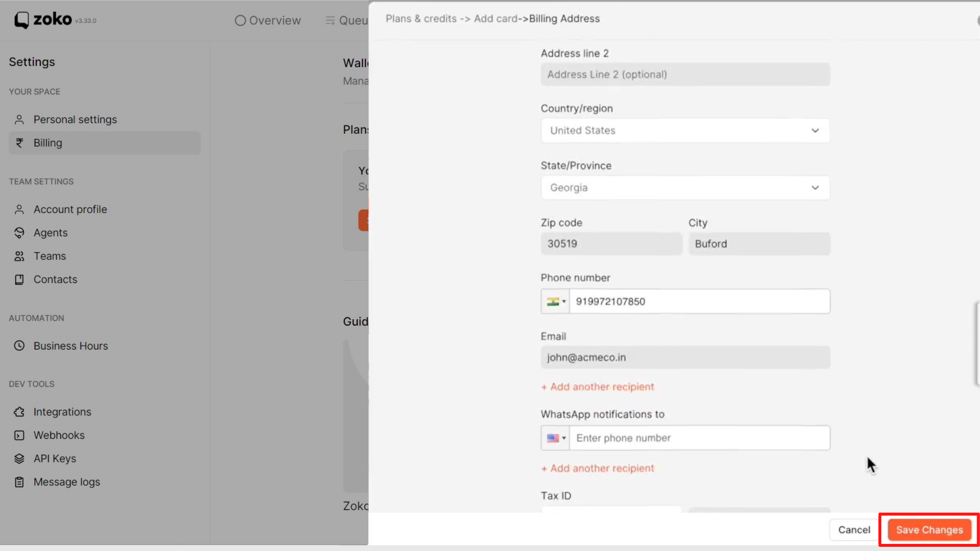Click the Zip code field 30519
The image size is (980, 551).
[x=611, y=244]
